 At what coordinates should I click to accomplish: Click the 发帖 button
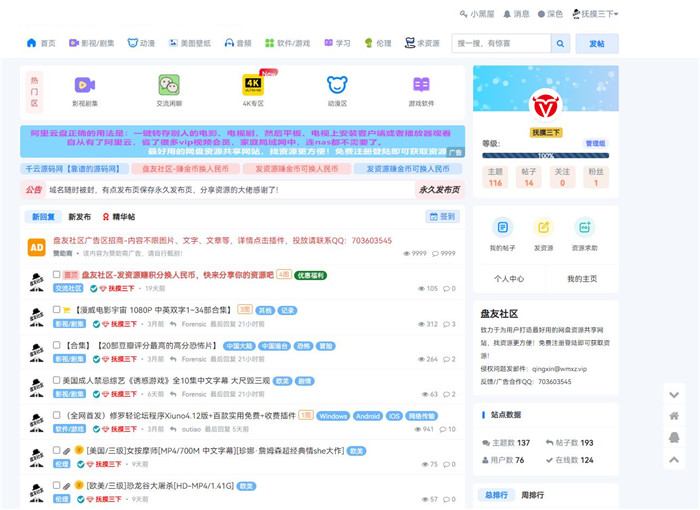click(x=597, y=44)
